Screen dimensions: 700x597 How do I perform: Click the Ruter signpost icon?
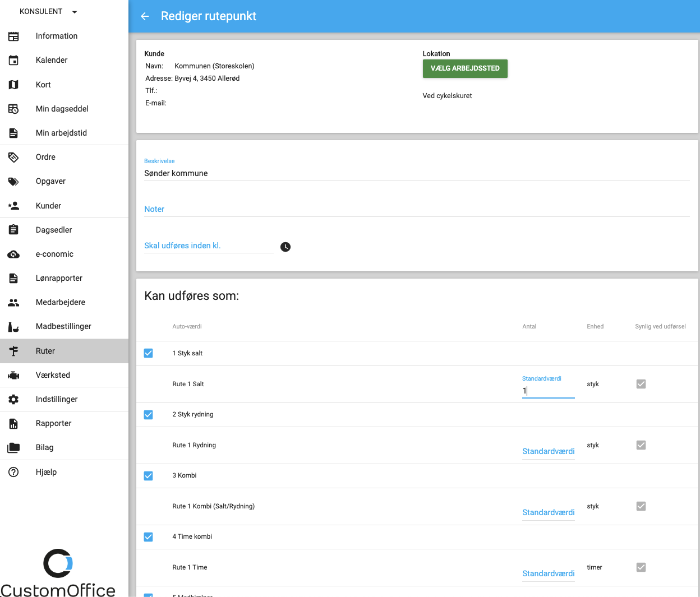[x=13, y=351]
